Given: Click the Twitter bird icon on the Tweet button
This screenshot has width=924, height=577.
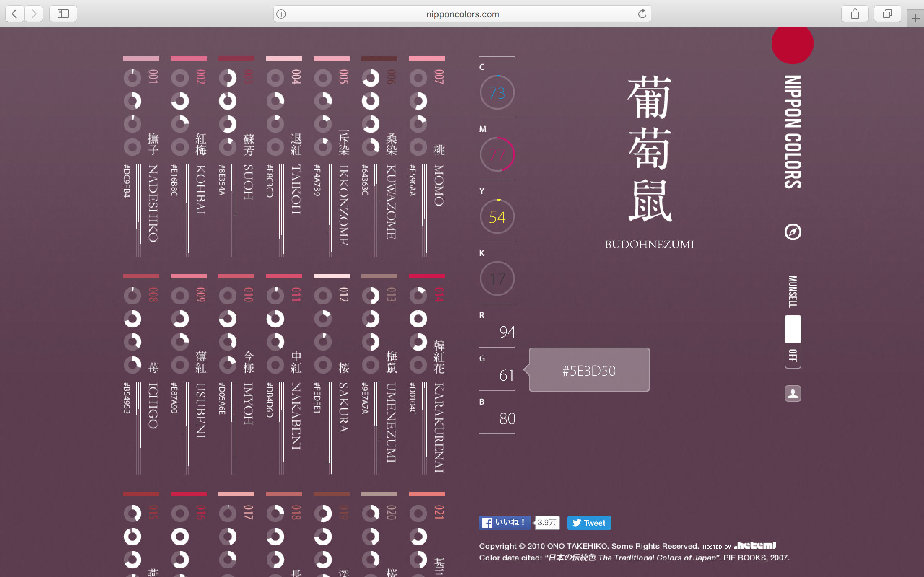Looking at the screenshot, I should pyautogui.click(x=578, y=523).
